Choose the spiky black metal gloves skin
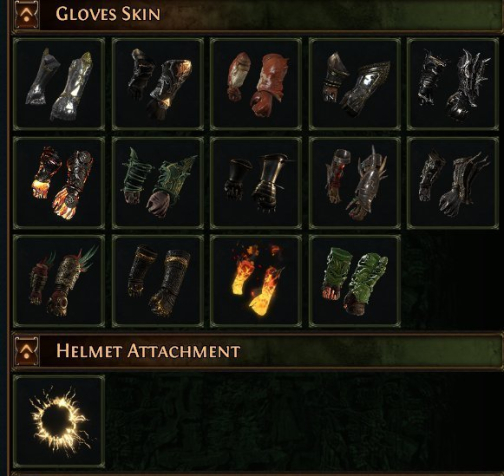504x476 pixels. pyautogui.click(x=453, y=84)
